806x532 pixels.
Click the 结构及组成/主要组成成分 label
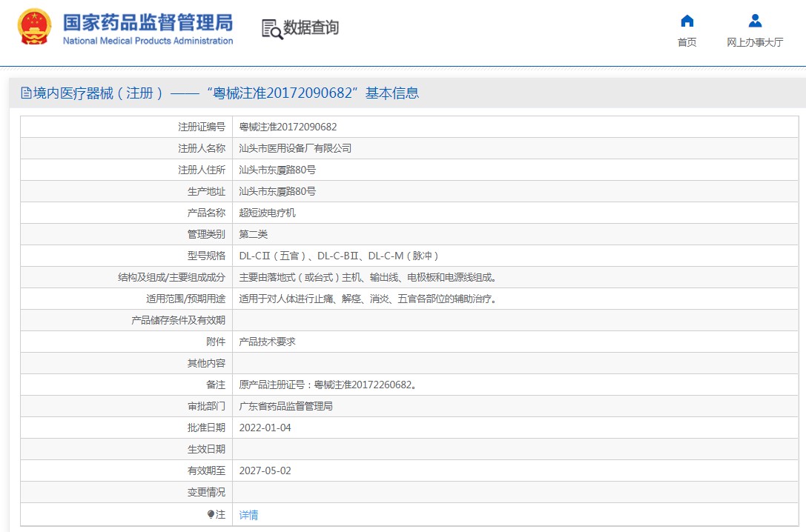click(x=172, y=277)
